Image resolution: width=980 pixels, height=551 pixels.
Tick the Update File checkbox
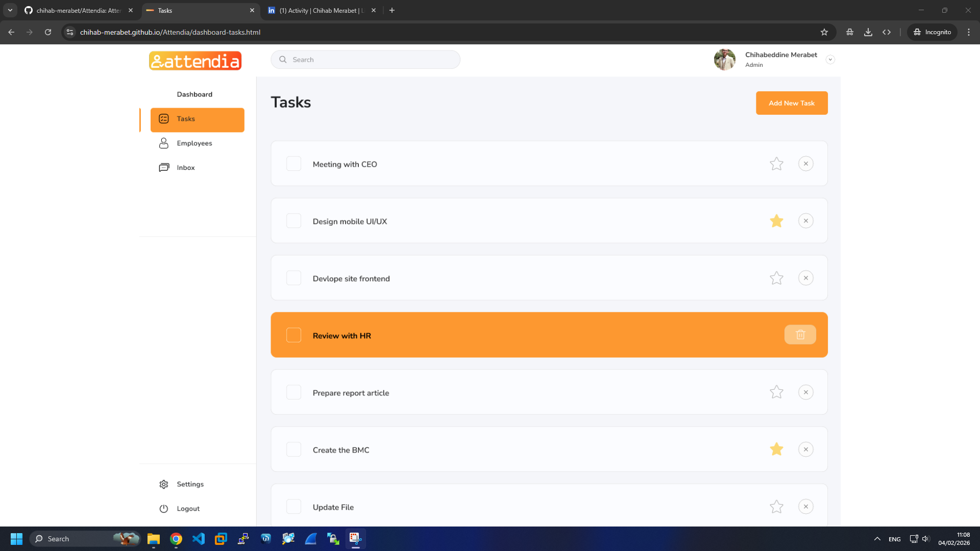point(293,506)
